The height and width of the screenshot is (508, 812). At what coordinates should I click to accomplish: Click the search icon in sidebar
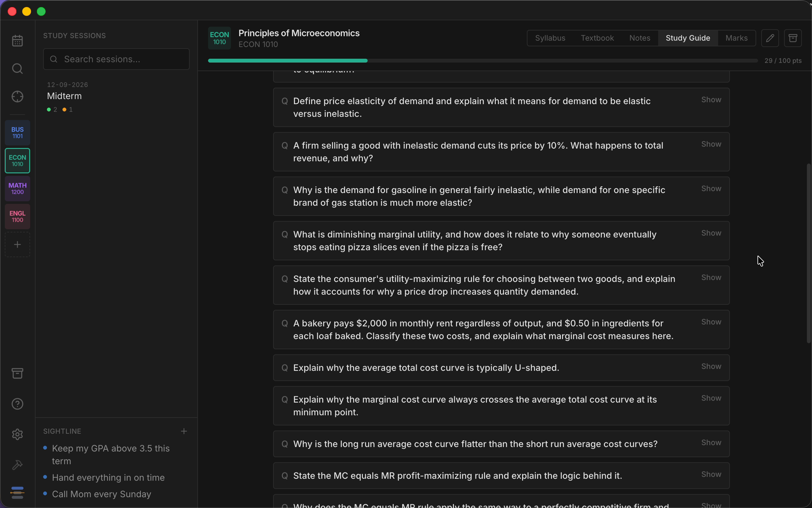point(17,69)
